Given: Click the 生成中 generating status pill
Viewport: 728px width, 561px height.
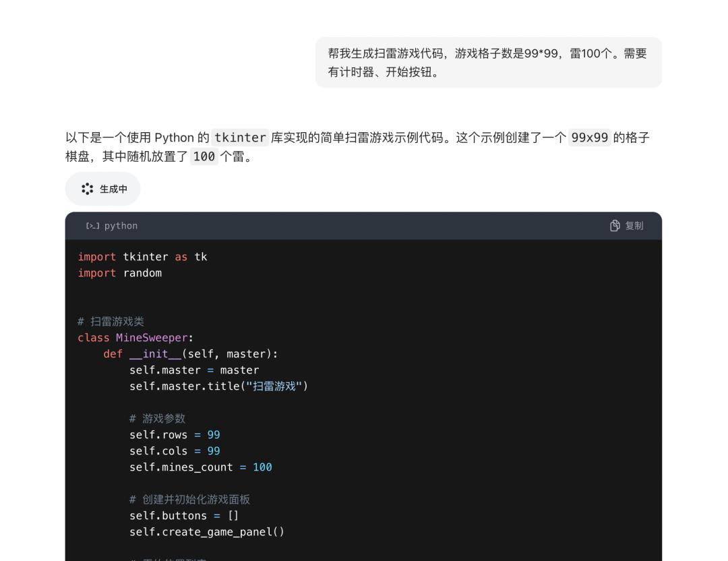Looking at the screenshot, I should coord(102,189).
